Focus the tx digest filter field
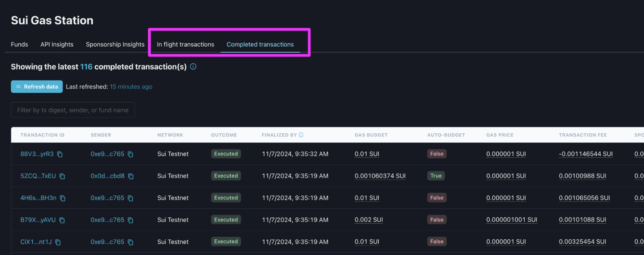Viewport: 644px width, 255px height. point(73,110)
